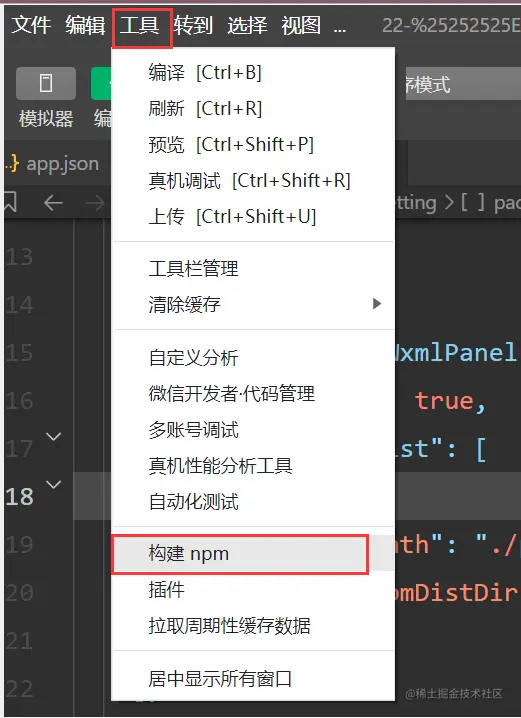Open the 编辑 menu
The image size is (521, 718).
point(85,25)
